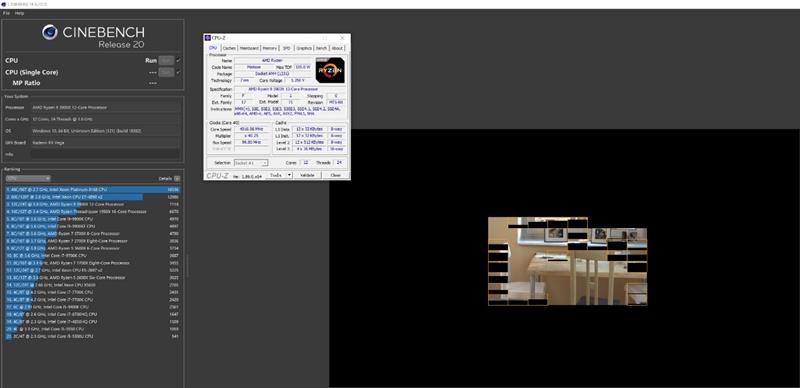This screenshot has height=388, width=800.
Task: Select the Core i5-5300U ranking row
Action: pyautogui.click(x=92, y=336)
